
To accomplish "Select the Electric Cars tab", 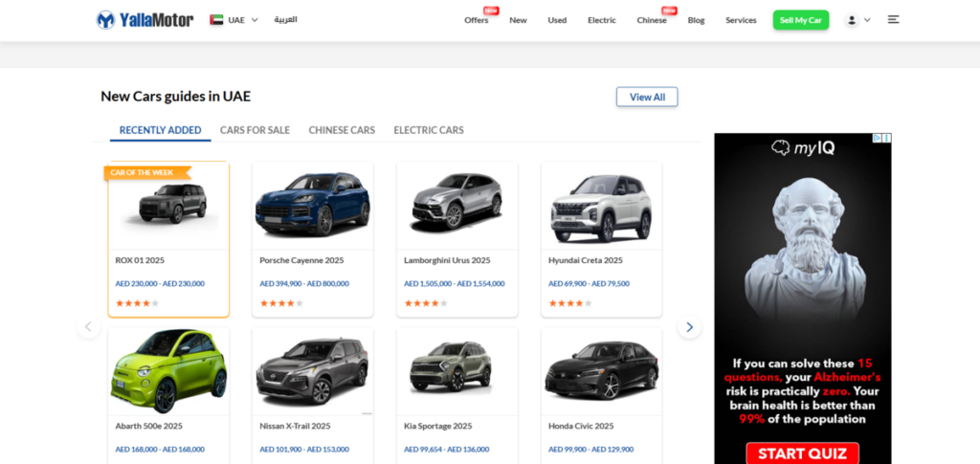I will click(x=429, y=130).
